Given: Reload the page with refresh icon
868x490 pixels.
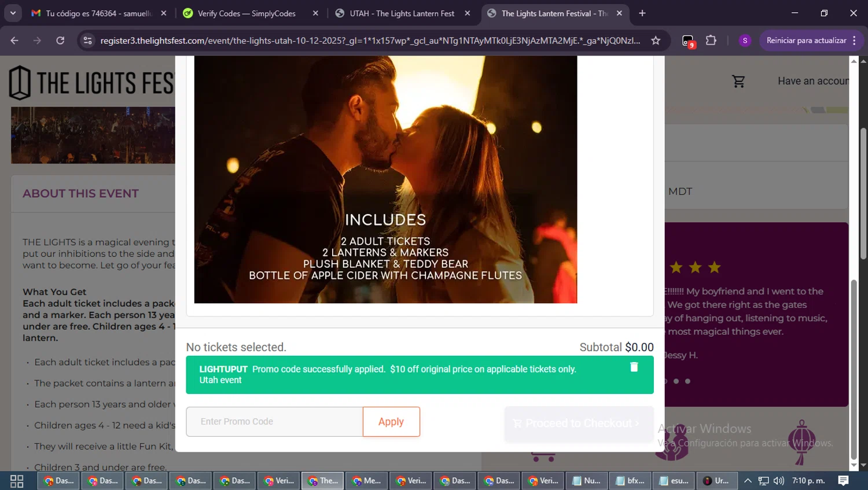Looking at the screenshot, I should (x=60, y=40).
